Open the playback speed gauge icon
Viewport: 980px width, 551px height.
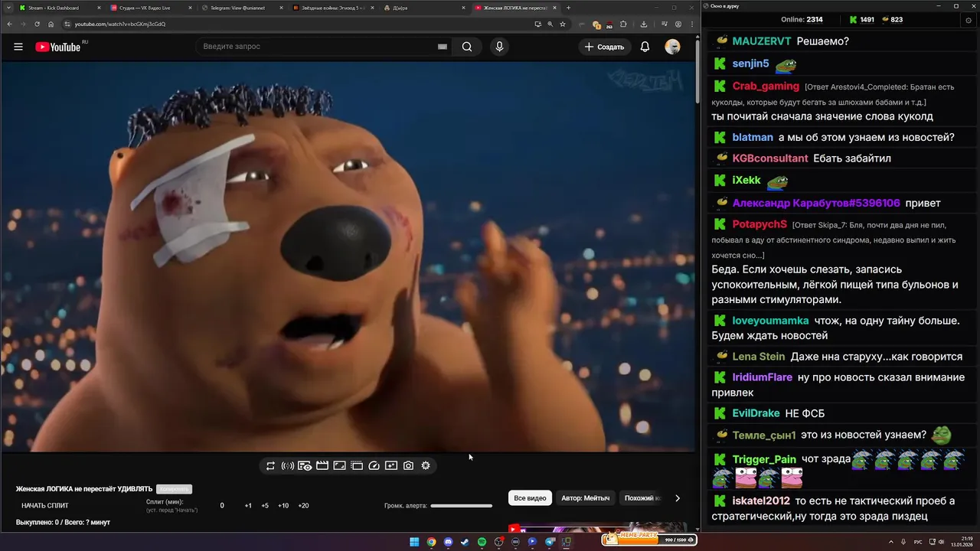(x=374, y=465)
